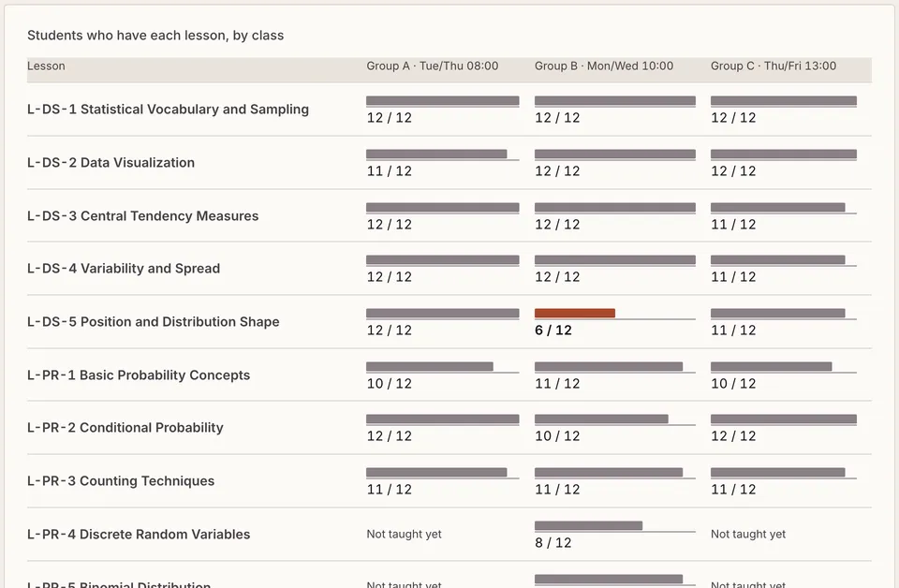Screen dimensions: 899x588
Task: Click the 'Group C · Thu/Fri 13:00' column header
Action: (x=774, y=66)
